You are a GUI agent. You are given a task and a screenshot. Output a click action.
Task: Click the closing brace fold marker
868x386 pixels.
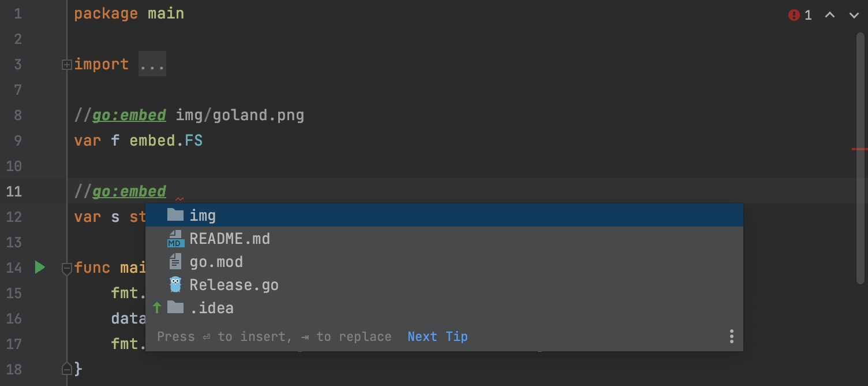click(x=66, y=369)
